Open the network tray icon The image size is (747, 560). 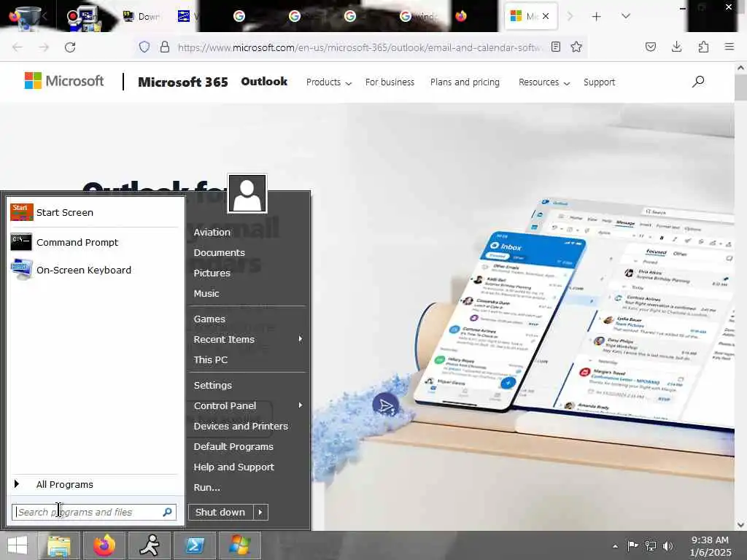pyautogui.click(x=650, y=546)
